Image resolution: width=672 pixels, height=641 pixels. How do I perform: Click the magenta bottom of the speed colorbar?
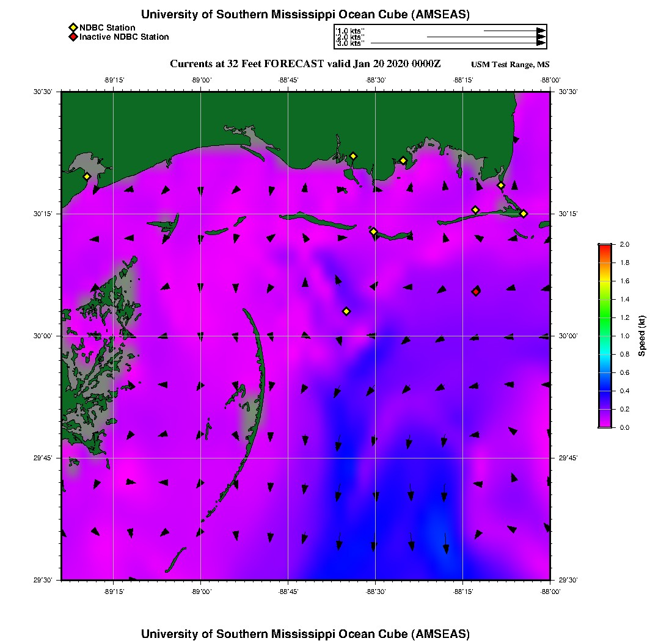click(x=605, y=423)
